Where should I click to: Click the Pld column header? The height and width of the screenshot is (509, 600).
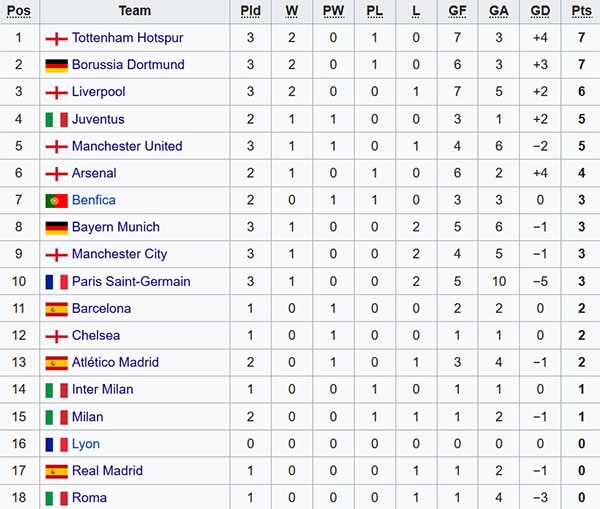(x=250, y=11)
